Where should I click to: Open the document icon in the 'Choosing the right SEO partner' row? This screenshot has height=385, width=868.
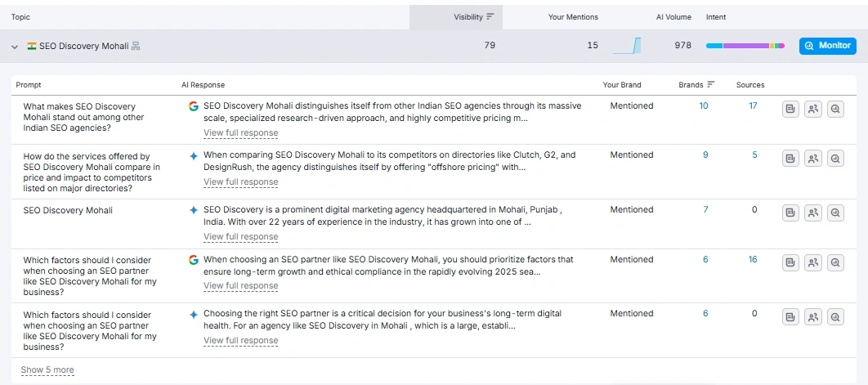tap(790, 317)
